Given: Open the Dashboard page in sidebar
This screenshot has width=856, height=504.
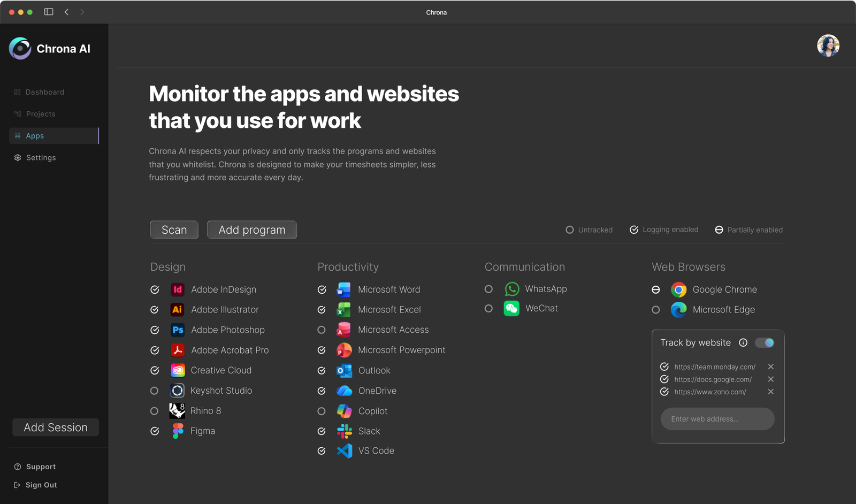Looking at the screenshot, I should click(44, 92).
